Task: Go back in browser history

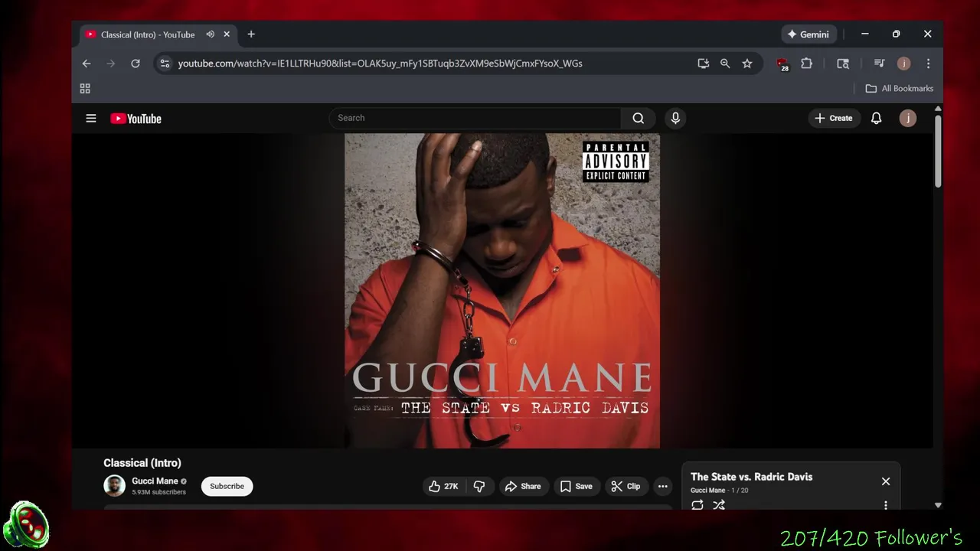Action: (x=87, y=64)
